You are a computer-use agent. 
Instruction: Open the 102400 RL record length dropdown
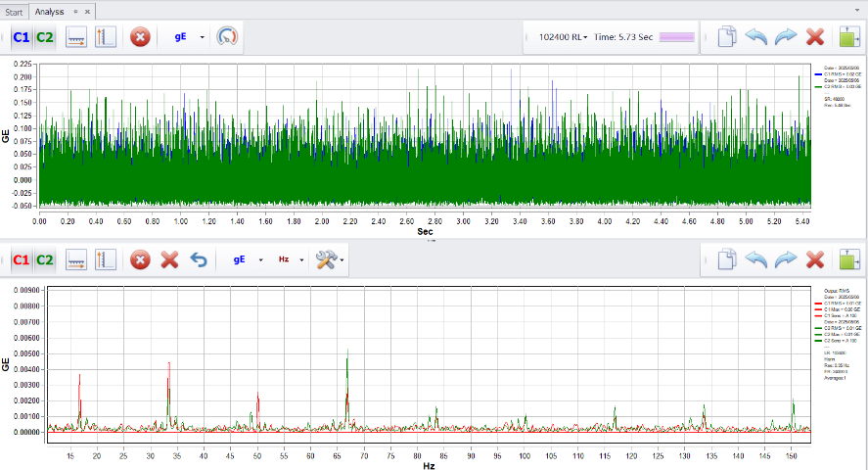563,37
